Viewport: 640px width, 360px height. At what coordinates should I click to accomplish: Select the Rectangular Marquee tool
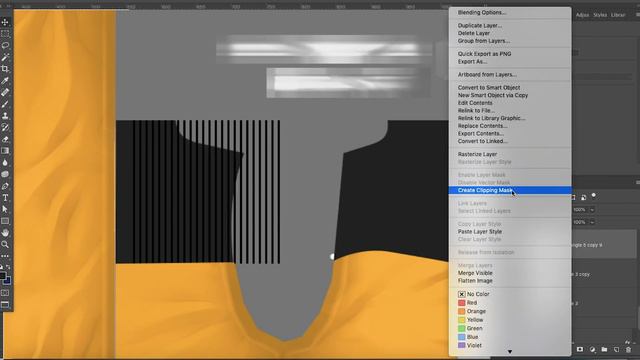tap(5, 33)
